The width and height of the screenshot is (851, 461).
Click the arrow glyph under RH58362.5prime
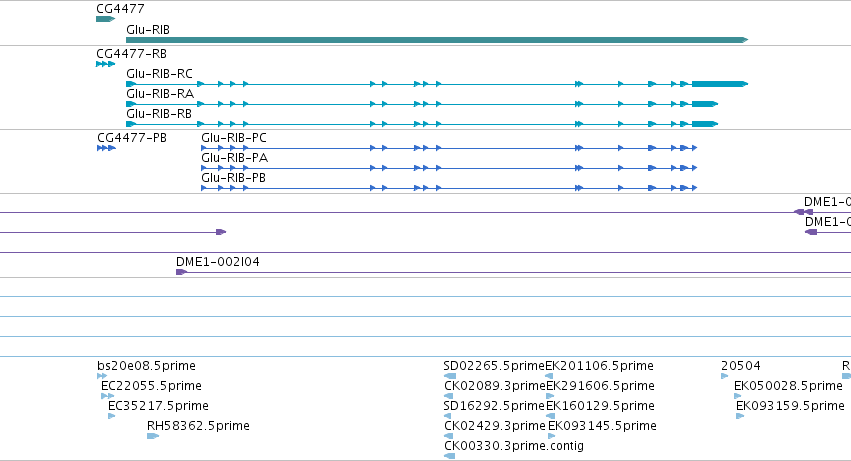(153, 436)
